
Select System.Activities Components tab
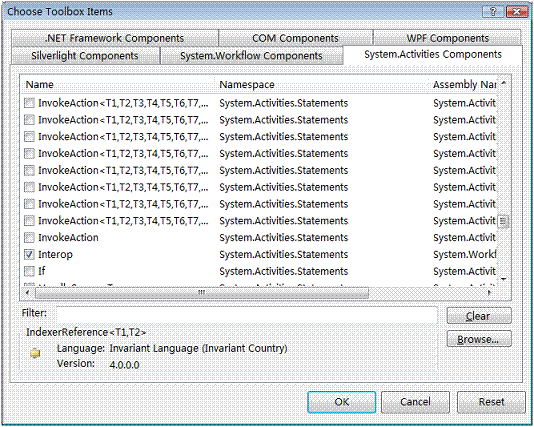click(x=433, y=54)
